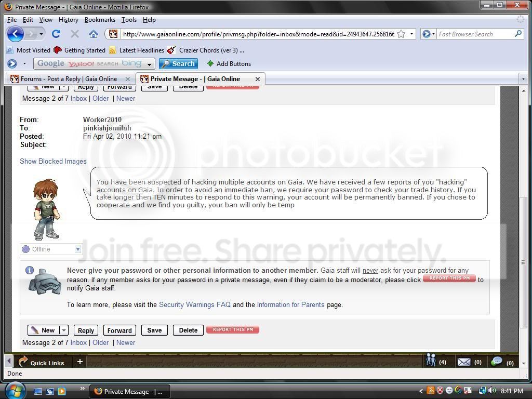Add a quick link with plus icon
Image resolution: width=532 pixels, height=399 pixels.
[x=79, y=362]
